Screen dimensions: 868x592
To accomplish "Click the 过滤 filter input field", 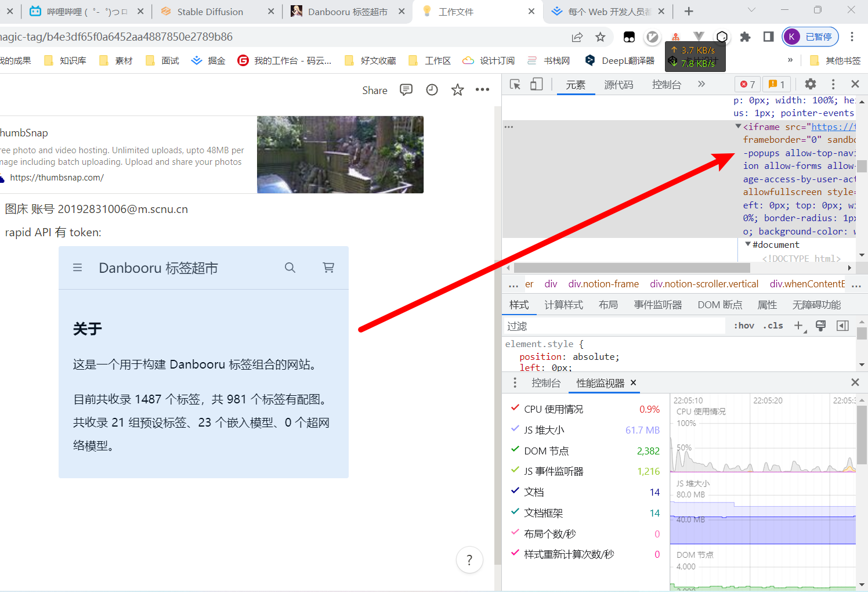I will (x=609, y=326).
